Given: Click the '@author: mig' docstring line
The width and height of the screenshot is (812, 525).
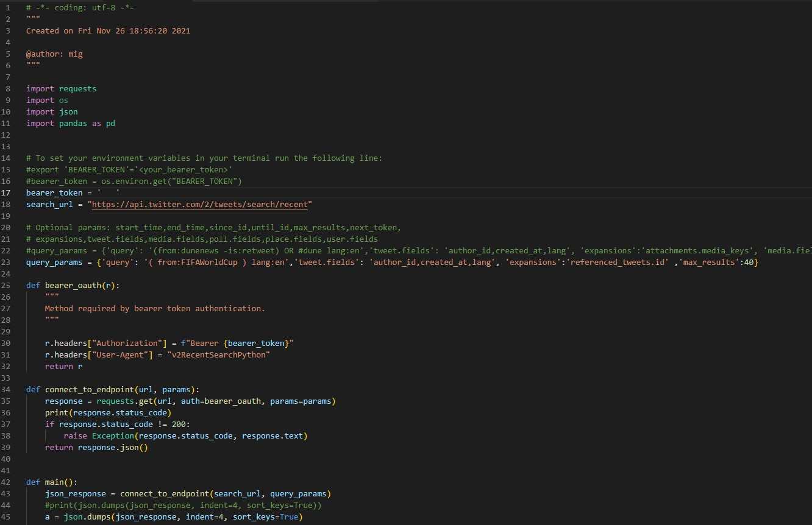Looking at the screenshot, I should [x=54, y=54].
